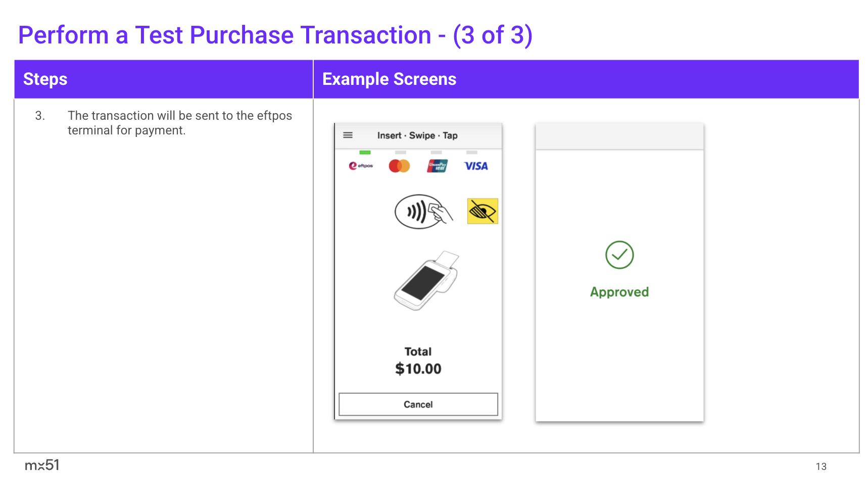Click the eftpos card logo

pyautogui.click(x=361, y=166)
